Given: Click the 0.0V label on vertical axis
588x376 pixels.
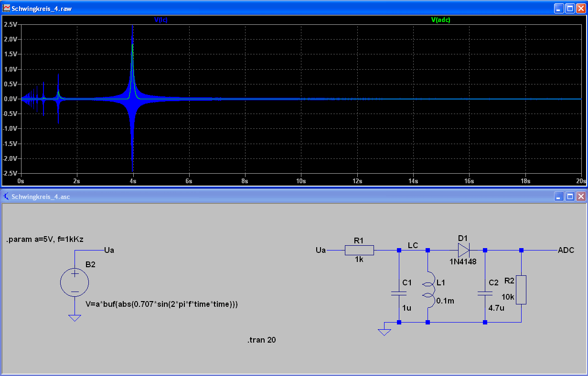Looking at the screenshot, I should 11,99.
